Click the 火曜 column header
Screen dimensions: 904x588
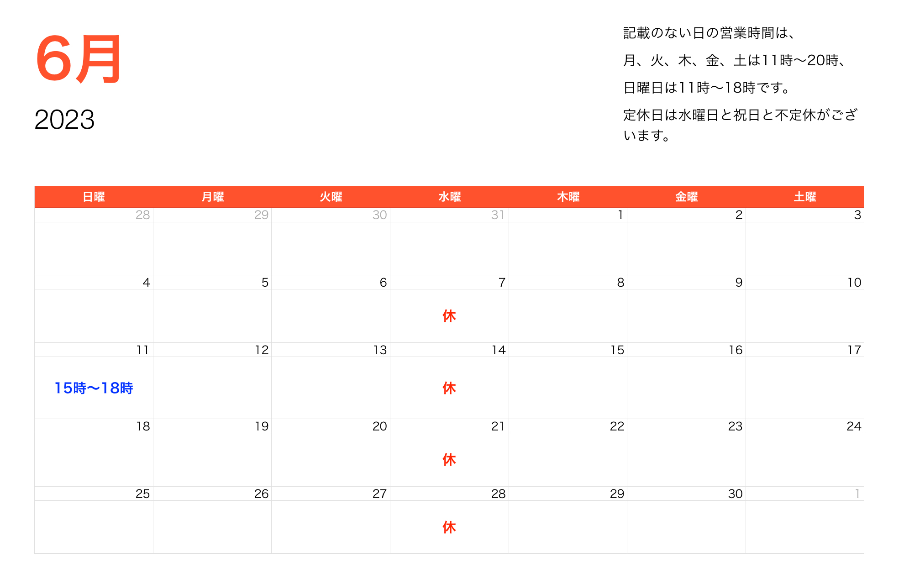(x=330, y=196)
